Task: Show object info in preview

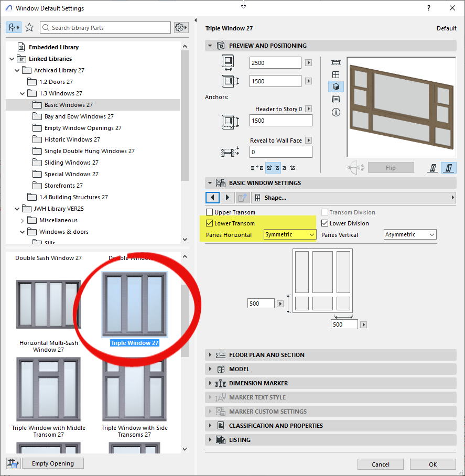Action: pyautogui.click(x=336, y=112)
